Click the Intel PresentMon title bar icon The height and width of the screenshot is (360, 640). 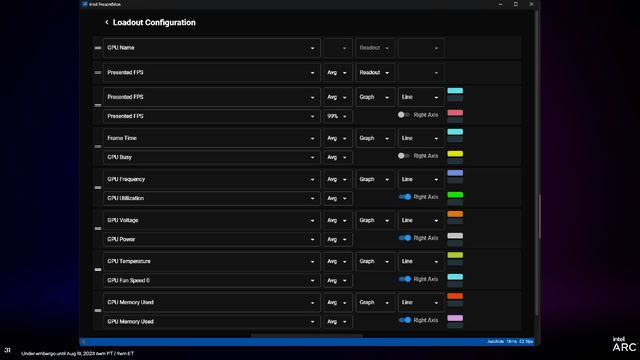(85, 4)
